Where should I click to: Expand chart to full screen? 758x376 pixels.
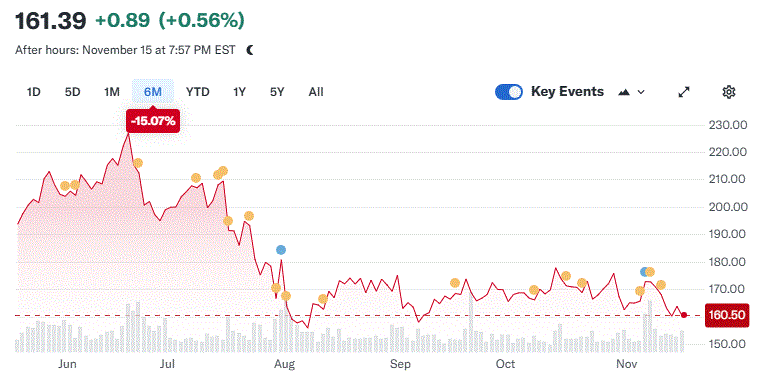tap(684, 92)
